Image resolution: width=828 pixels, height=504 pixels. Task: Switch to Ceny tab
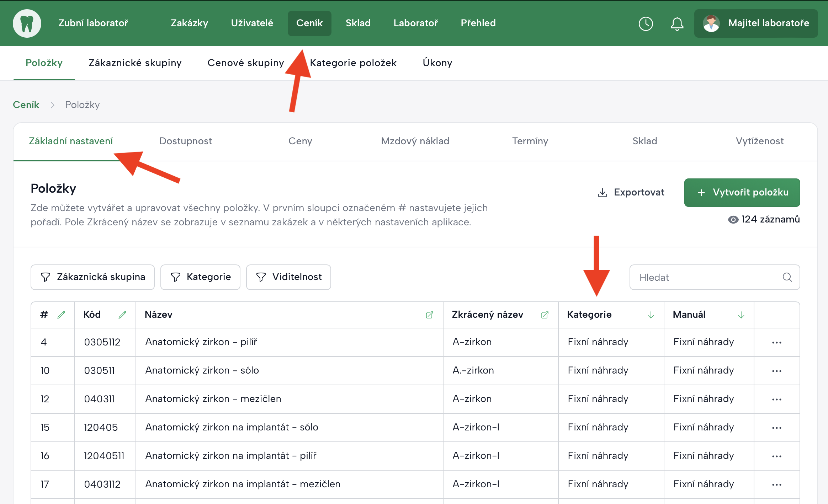pyautogui.click(x=300, y=141)
